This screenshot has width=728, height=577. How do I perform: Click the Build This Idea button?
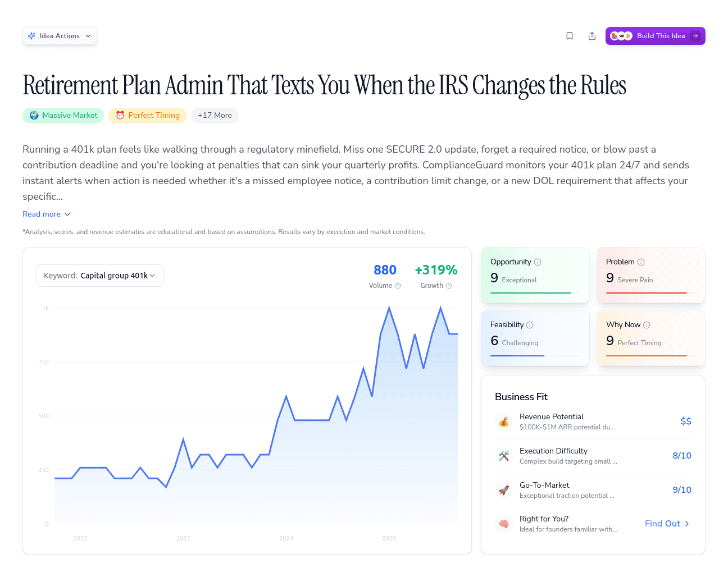tap(655, 36)
